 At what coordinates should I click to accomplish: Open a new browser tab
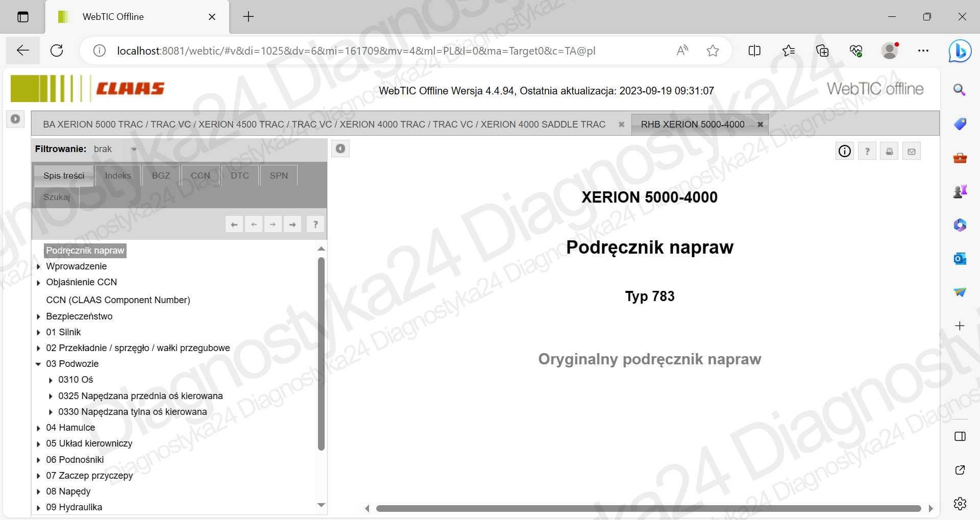click(x=249, y=17)
